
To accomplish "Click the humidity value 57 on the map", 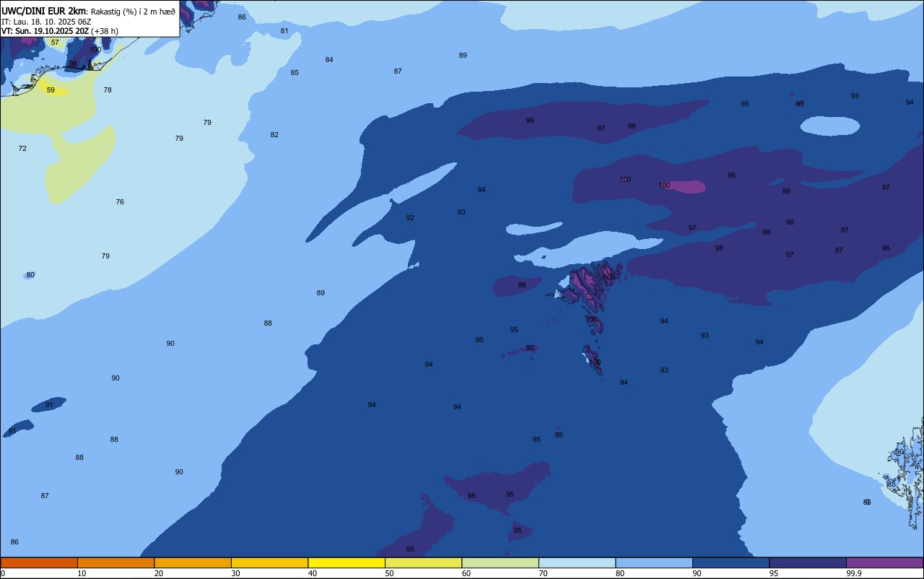I will point(55,43).
